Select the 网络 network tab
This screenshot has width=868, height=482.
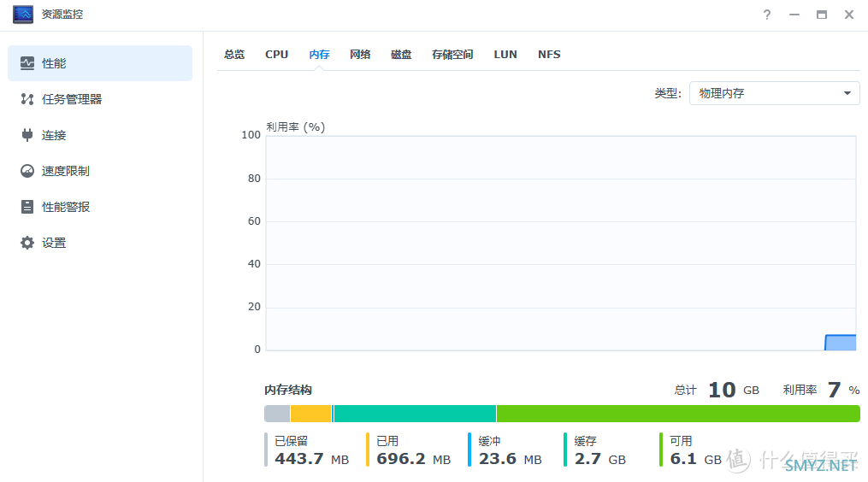click(x=360, y=54)
